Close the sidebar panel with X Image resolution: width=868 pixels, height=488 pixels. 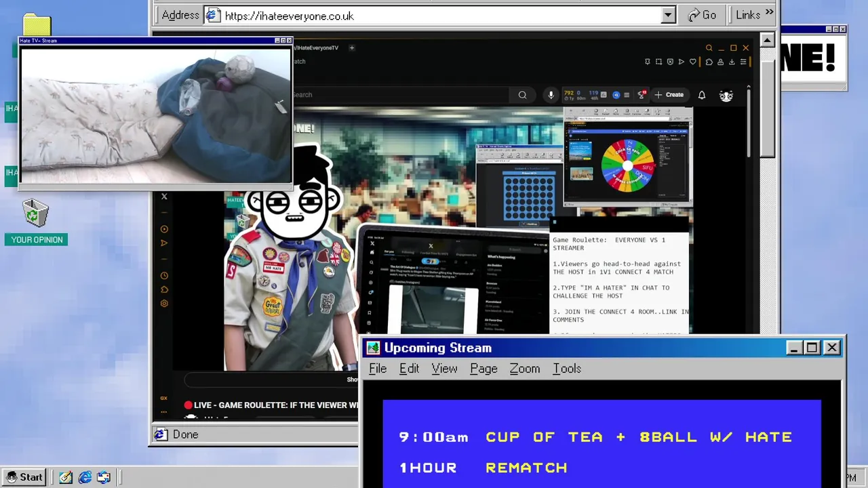pos(164,197)
